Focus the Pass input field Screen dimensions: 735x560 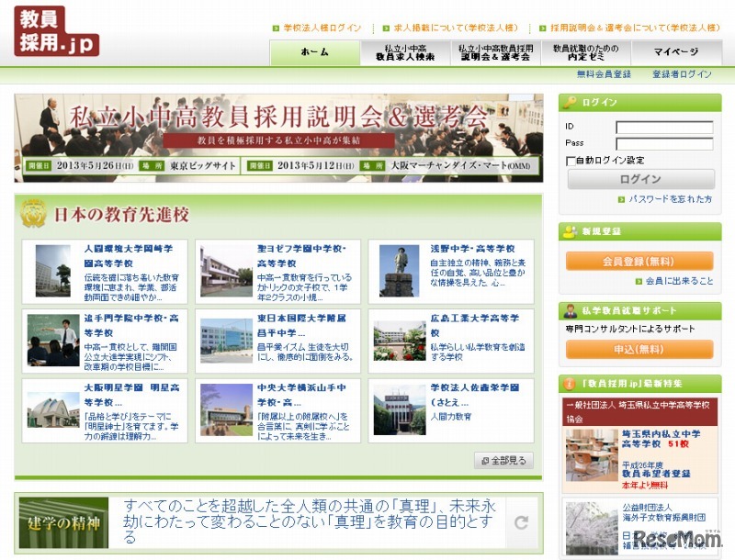(x=664, y=144)
